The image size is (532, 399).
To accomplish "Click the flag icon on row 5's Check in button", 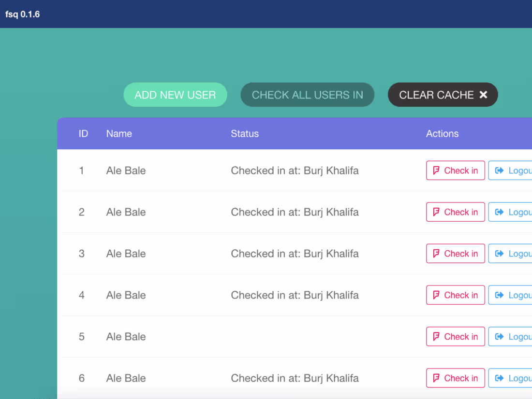I will coord(435,337).
